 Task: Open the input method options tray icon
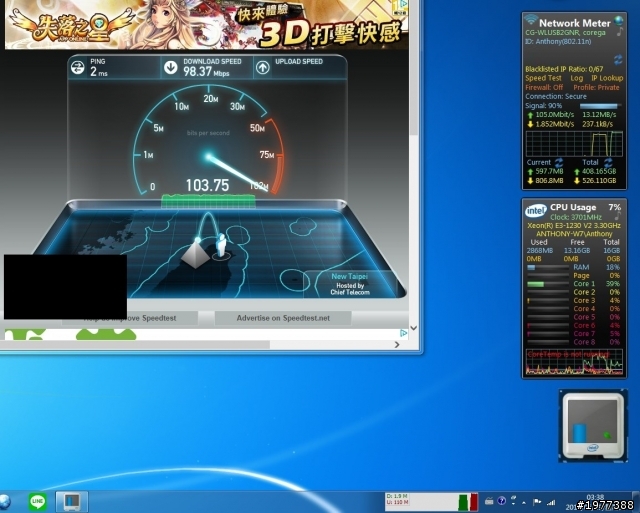pos(513,500)
